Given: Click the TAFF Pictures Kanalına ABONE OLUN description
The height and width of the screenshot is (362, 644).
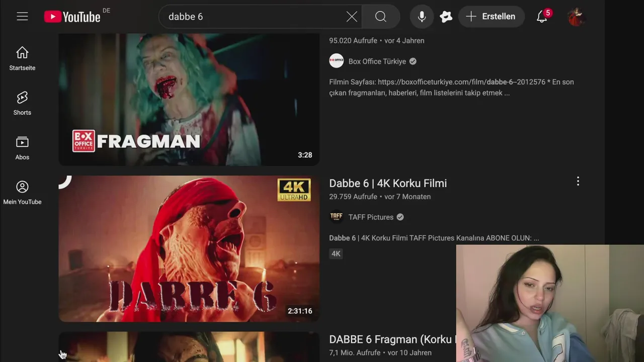Looking at the screenshot, I should coord(434,238).
